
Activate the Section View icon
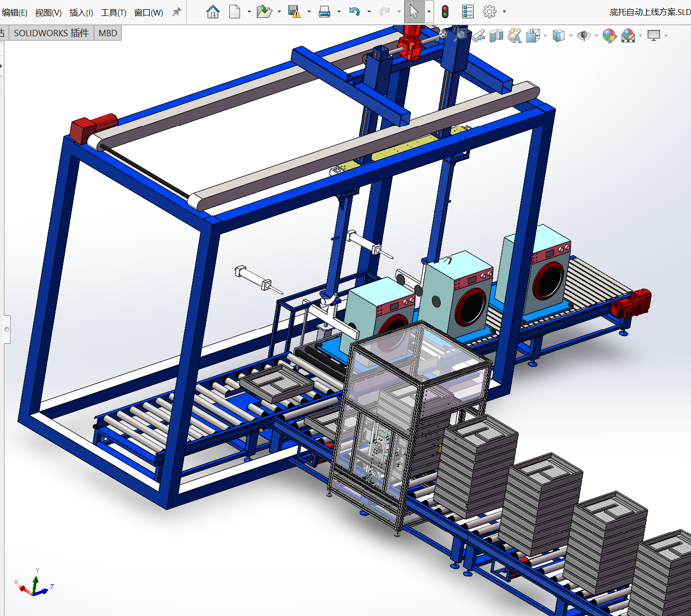point(496,36)
